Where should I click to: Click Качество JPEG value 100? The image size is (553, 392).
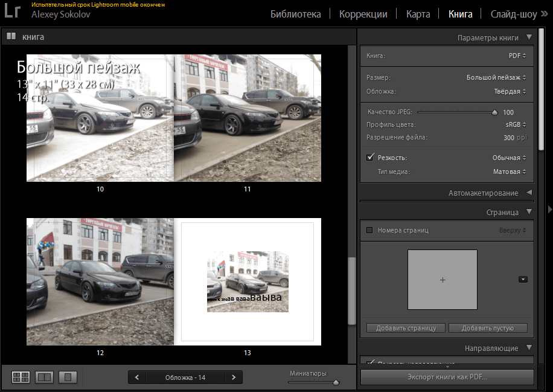(508, 112)
